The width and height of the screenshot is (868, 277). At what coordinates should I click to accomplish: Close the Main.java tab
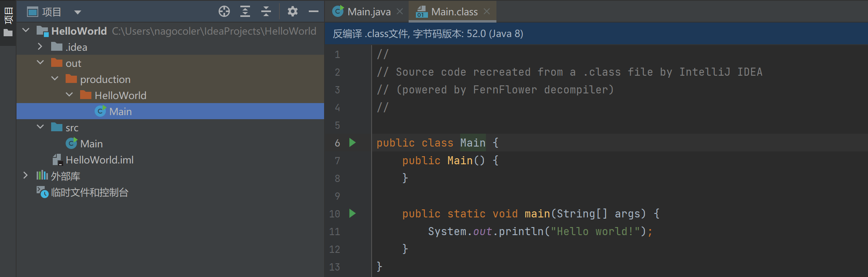click(x=400, y=12)
